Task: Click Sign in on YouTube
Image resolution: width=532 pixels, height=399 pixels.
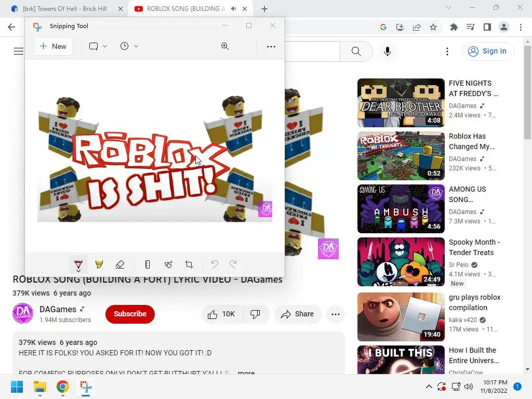Action: (x=488, y=51)
